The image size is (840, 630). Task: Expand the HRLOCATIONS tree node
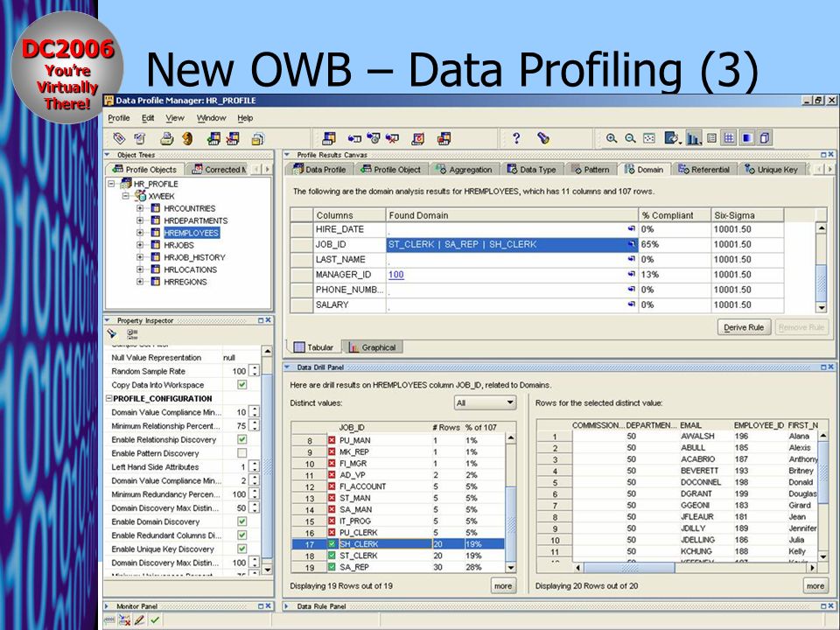(x=140, y=269)
